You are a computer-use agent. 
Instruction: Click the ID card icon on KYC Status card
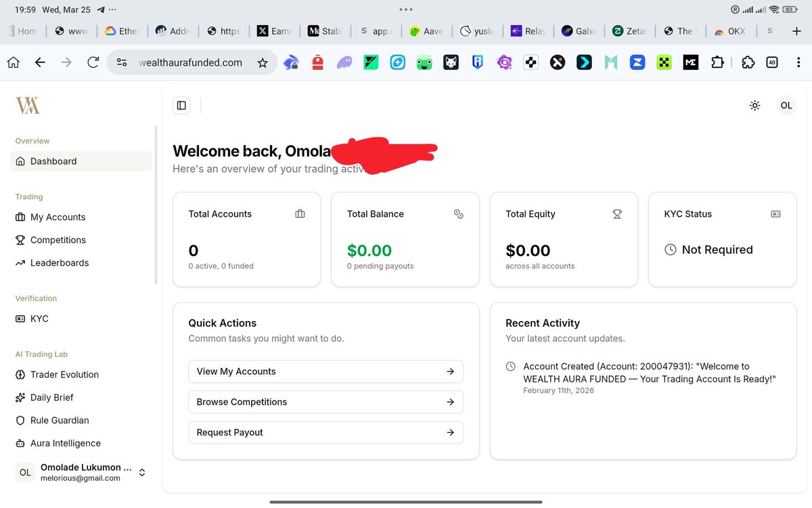click(775, 214)
